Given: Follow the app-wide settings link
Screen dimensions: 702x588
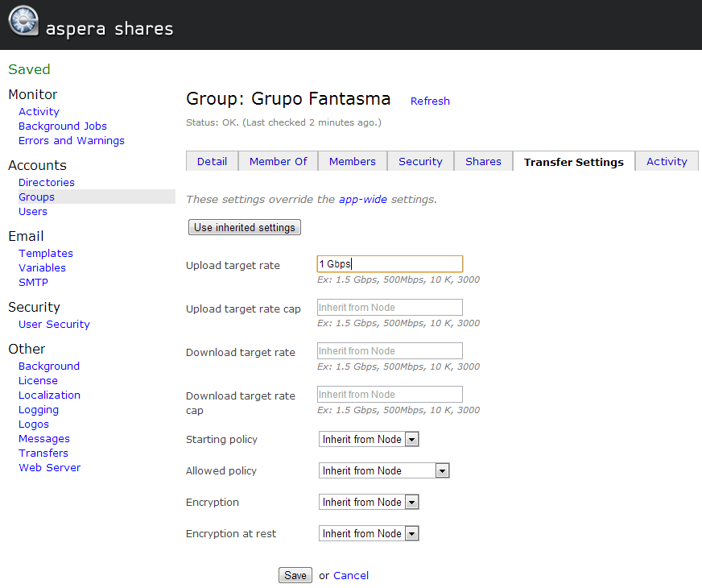Looking at the screenshot, I should click(x=363, y=199).
